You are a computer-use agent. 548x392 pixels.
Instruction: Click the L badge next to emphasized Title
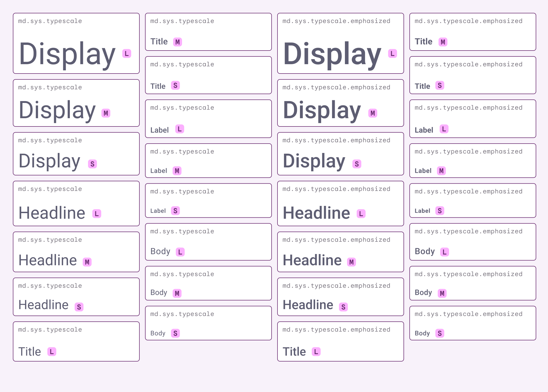pyautogui.click(x=316, y=352)
